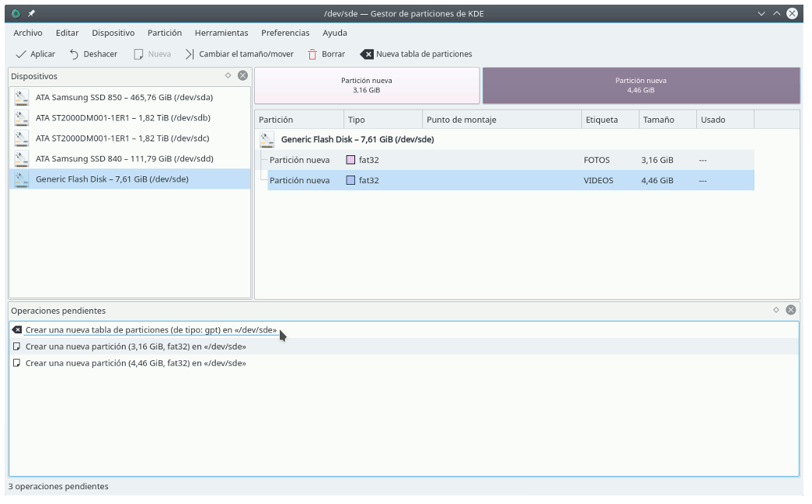
Task: Detach the Operaciones pendientes panel
Action: pyautogui.click(x=775, y=310)
